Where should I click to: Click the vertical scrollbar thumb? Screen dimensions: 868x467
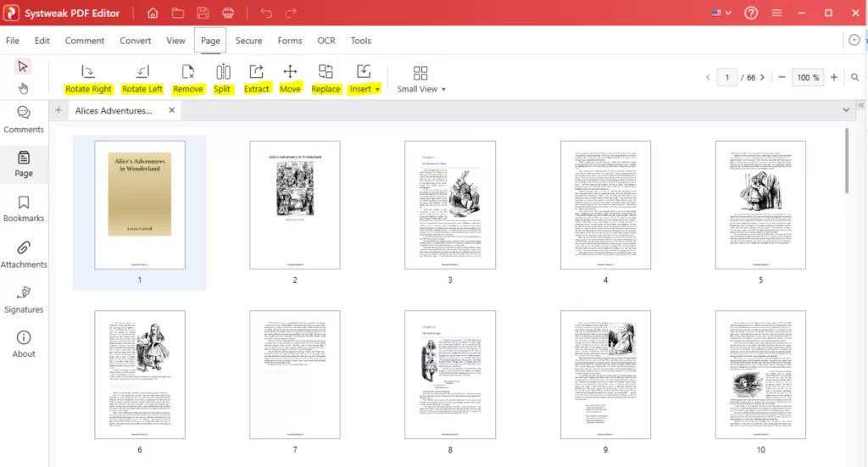click(847, 161)
